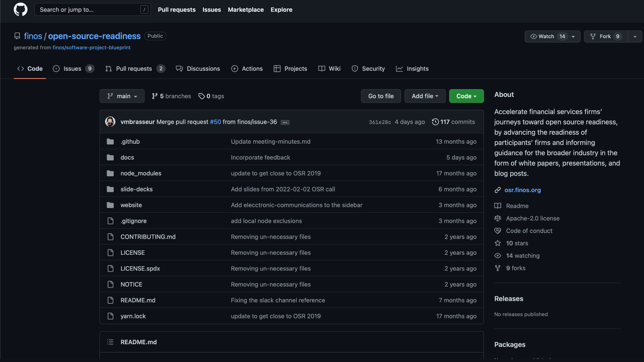
Task: Click Pull requests in top navigation
Action: 176,10
